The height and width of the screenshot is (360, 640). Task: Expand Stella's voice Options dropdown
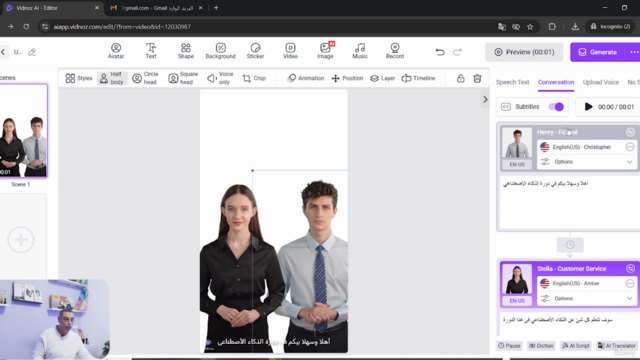[587, 298]
